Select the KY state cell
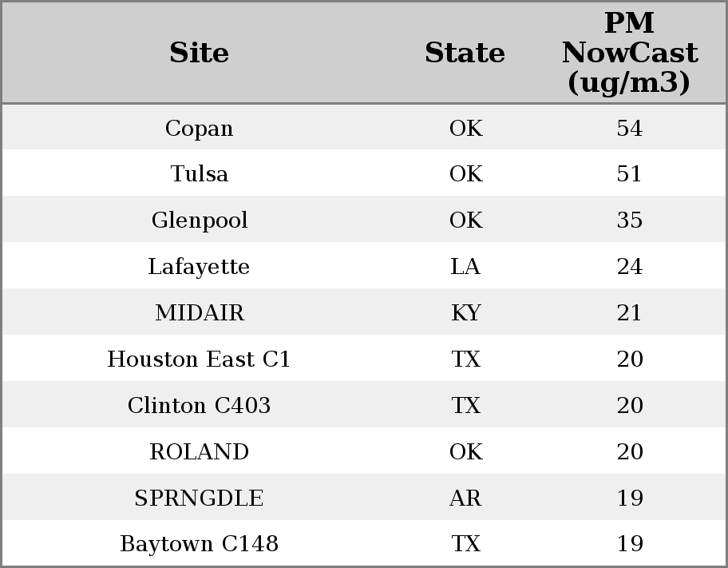Image resolution: width=728 pixels, height=568 pixels. pyautogui.click(x=465, y=313)
